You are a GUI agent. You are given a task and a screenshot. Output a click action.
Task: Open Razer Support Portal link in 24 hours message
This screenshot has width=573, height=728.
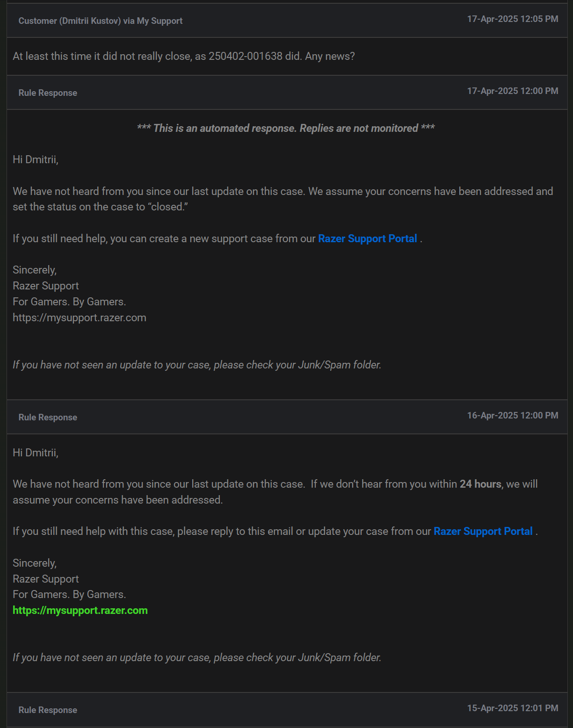point(483,531)
